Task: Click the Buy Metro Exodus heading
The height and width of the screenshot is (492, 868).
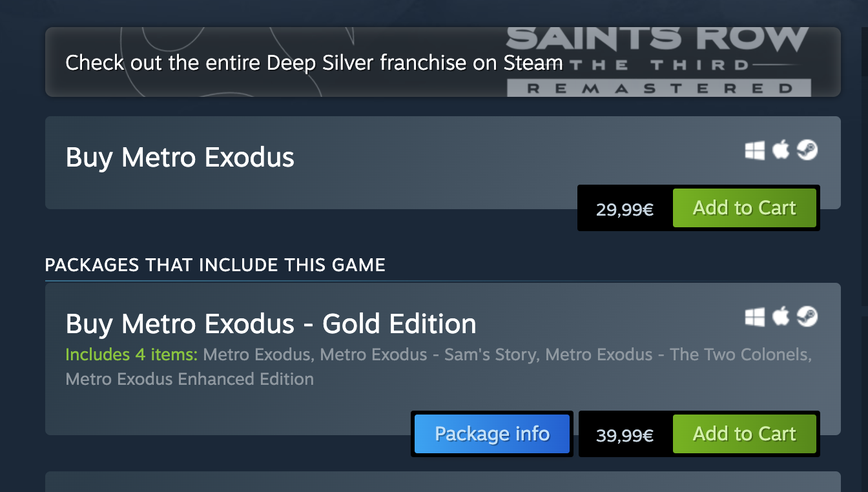Action: pyautogui.click(x=180, y=158)
